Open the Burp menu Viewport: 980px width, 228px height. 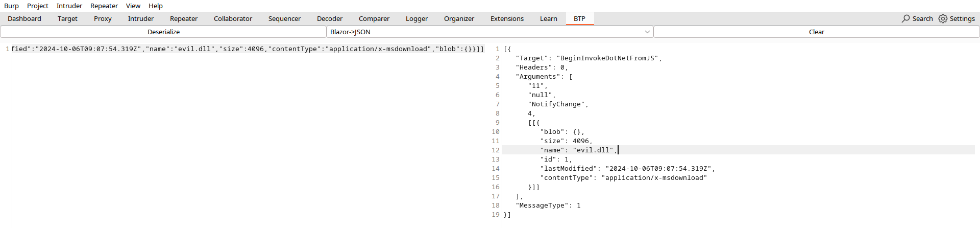(11, 6)
